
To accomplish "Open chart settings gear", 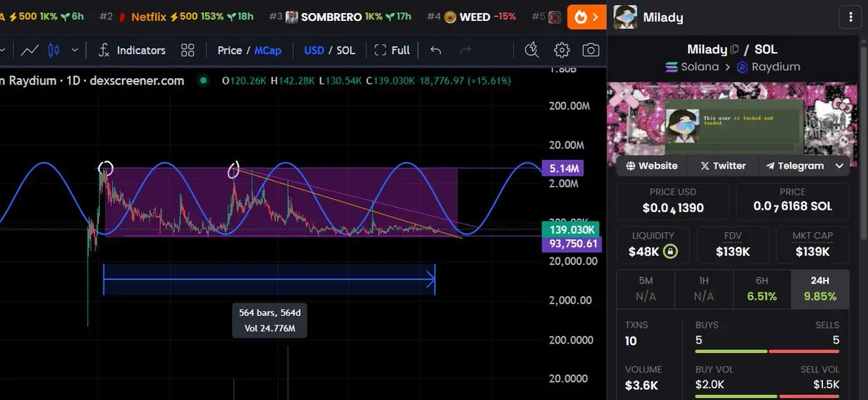I will point(562,50).
